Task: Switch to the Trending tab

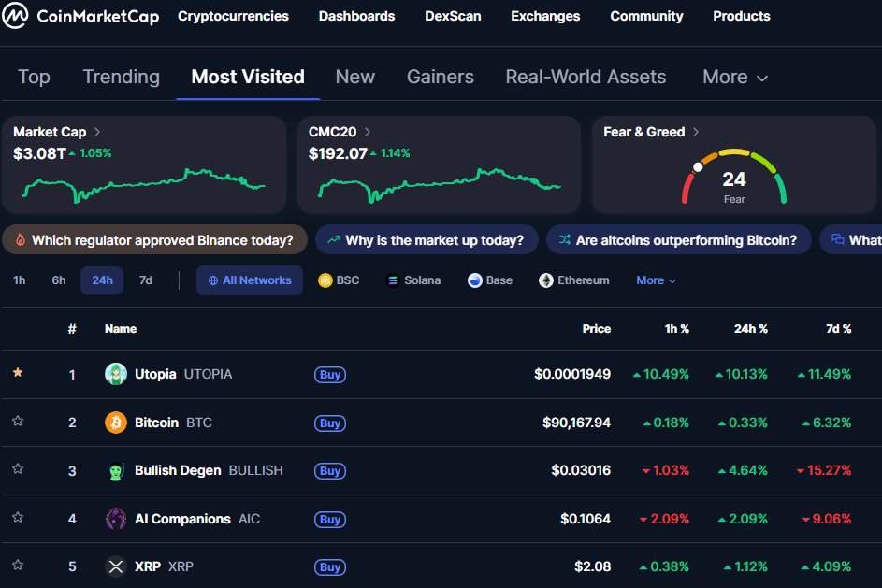Action: coord(121,77)
